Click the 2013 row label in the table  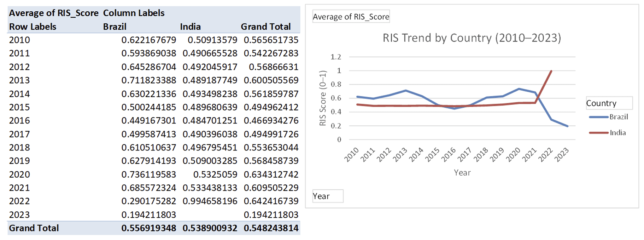[x=19, y=80]
